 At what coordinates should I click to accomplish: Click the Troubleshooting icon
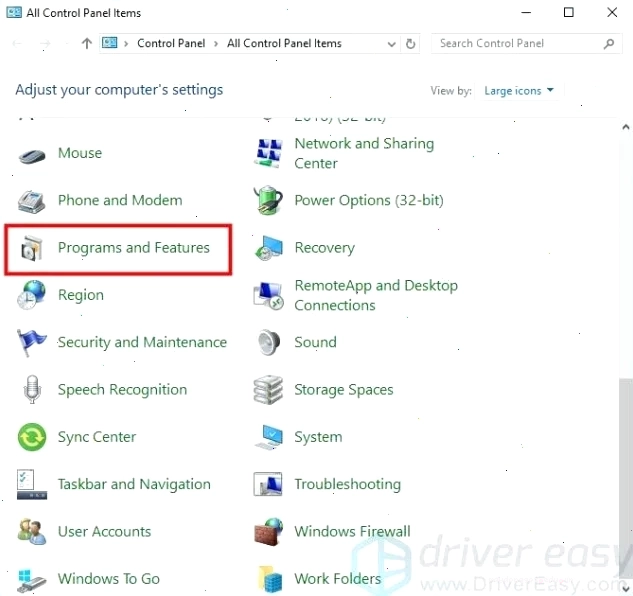pos(268,484)
